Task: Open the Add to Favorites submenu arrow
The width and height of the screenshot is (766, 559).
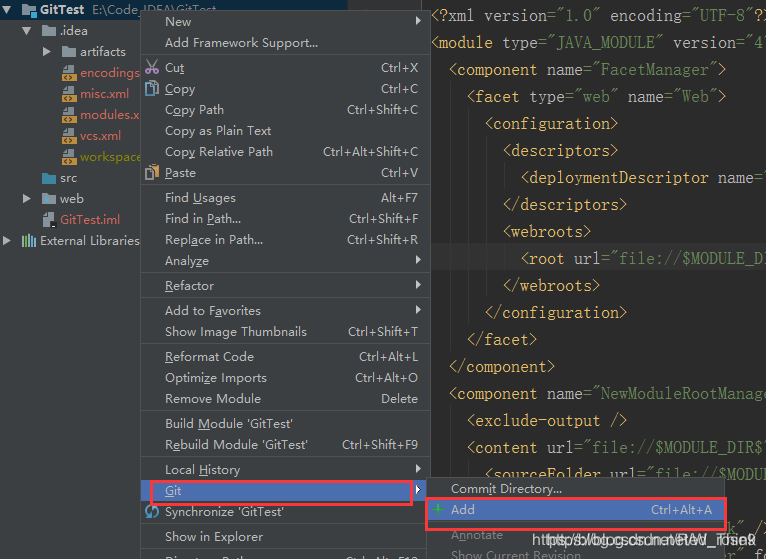Action: point(418,309)
